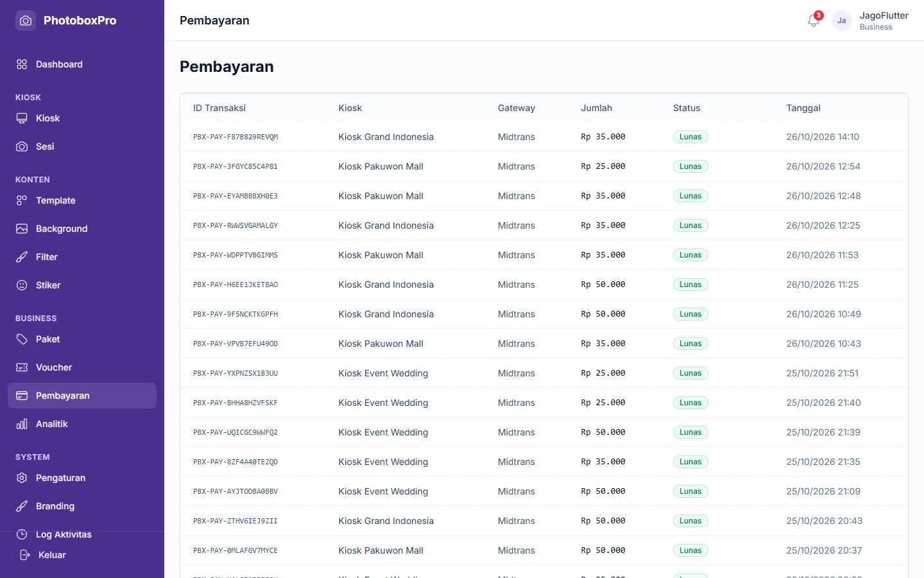Click Kiosk Event Wedding in PBX-PAY-YXPNZSX1B3UU row

[383, 373]
